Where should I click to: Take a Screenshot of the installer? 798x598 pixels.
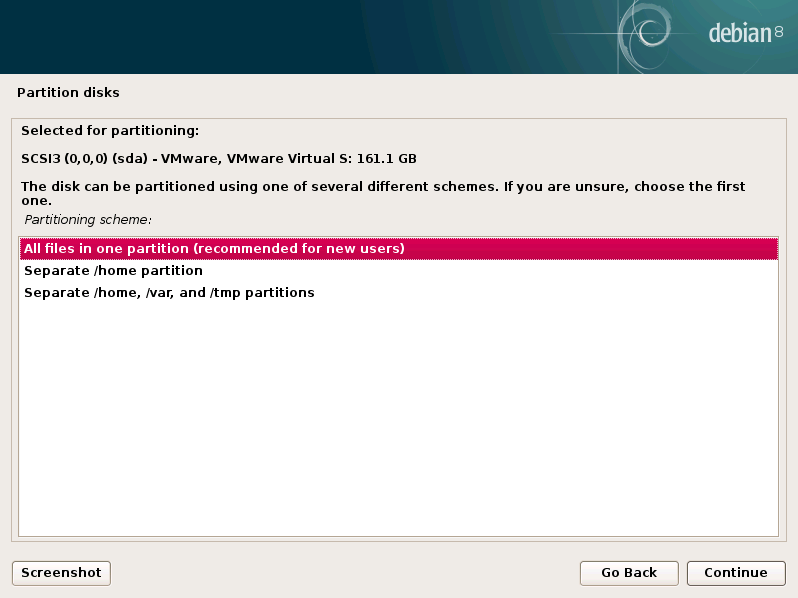click(61, 573)
